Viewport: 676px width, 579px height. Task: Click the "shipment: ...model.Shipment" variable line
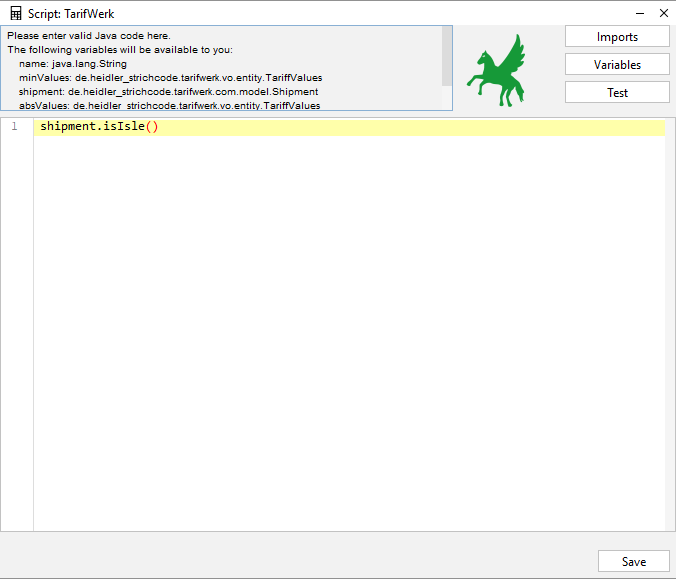pyautogui.click(x=168, y=91)
